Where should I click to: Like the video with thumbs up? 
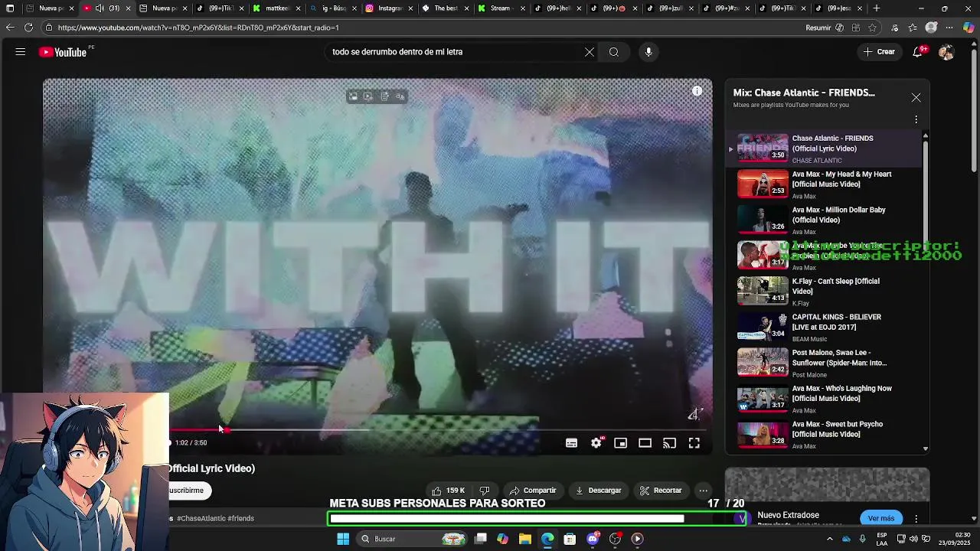449,491
